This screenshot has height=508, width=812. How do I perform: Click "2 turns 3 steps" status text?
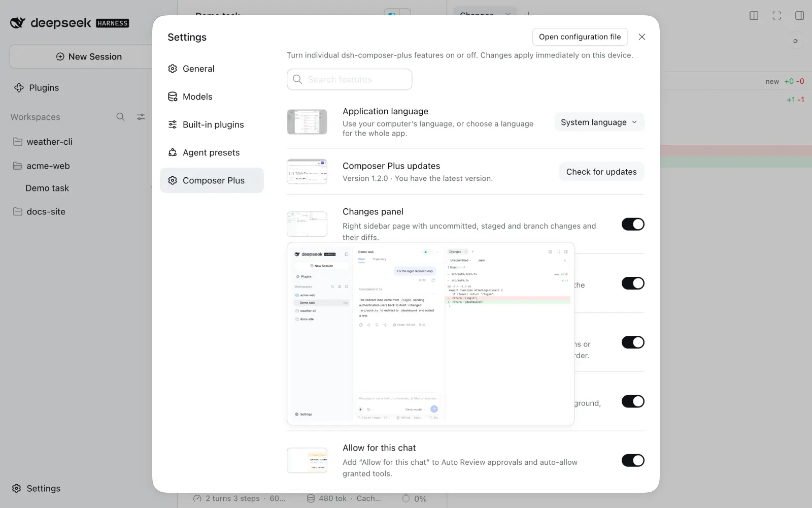click(232, 498)
